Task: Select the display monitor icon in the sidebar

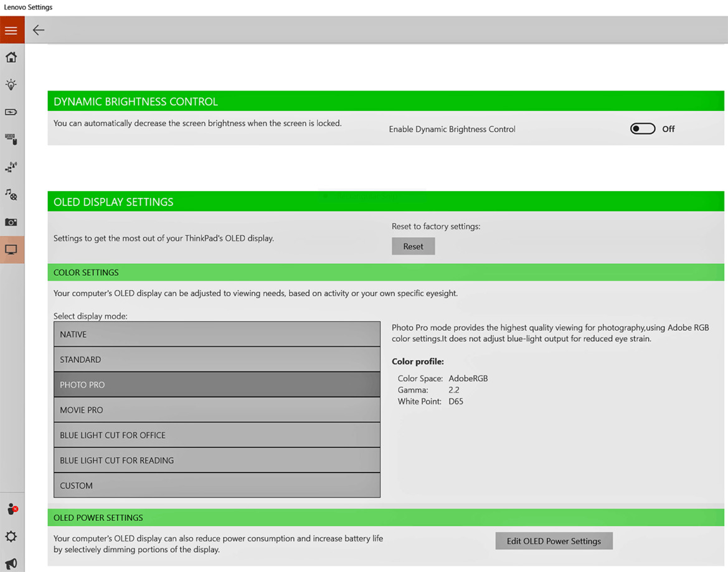Action: pyautogui.click(x=11, y=250)
